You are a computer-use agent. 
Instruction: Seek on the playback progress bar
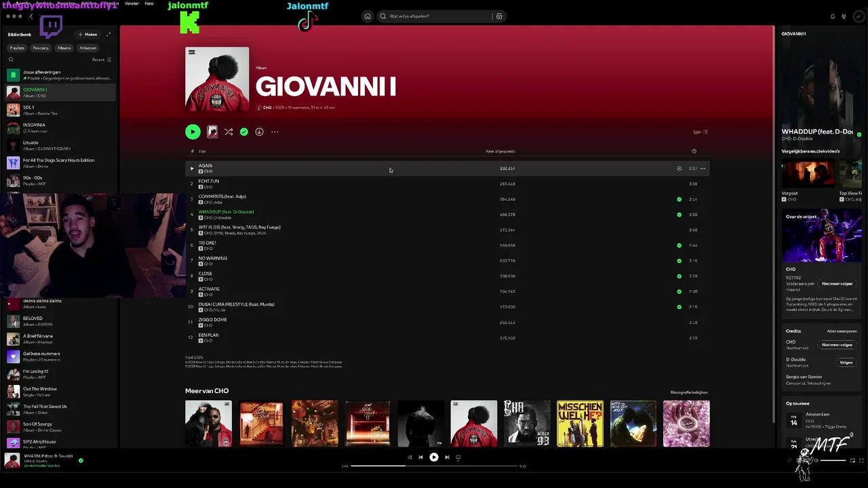(x=434, y=466)
